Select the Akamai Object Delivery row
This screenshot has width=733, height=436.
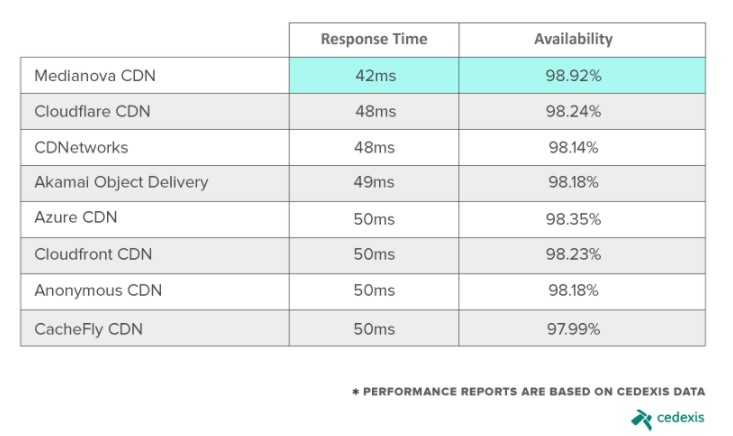point(363,183)
